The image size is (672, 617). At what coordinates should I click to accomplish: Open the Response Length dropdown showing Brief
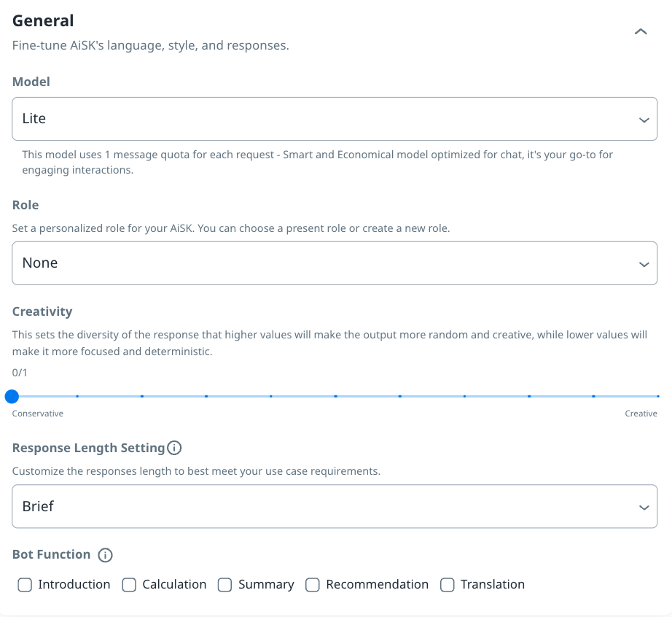click(x=335, y=506)
